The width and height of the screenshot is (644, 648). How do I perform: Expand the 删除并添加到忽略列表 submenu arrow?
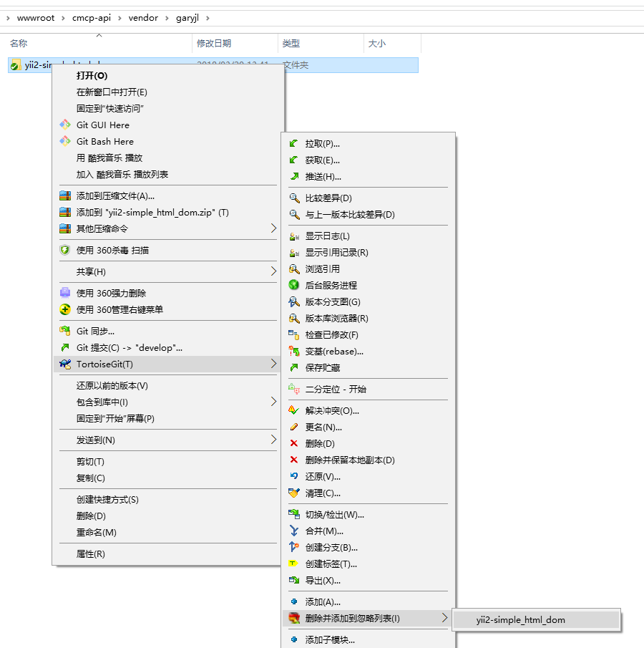click(x=444, y=618)
